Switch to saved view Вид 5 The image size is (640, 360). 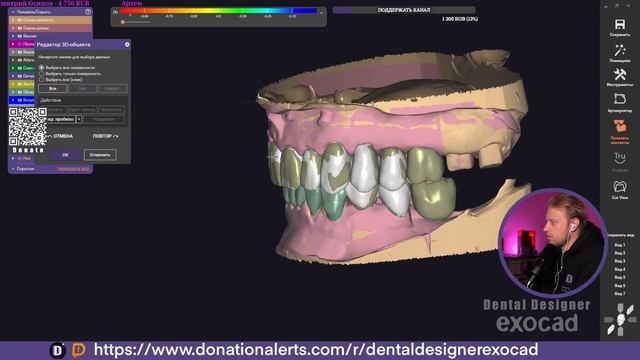coord(620,278)
